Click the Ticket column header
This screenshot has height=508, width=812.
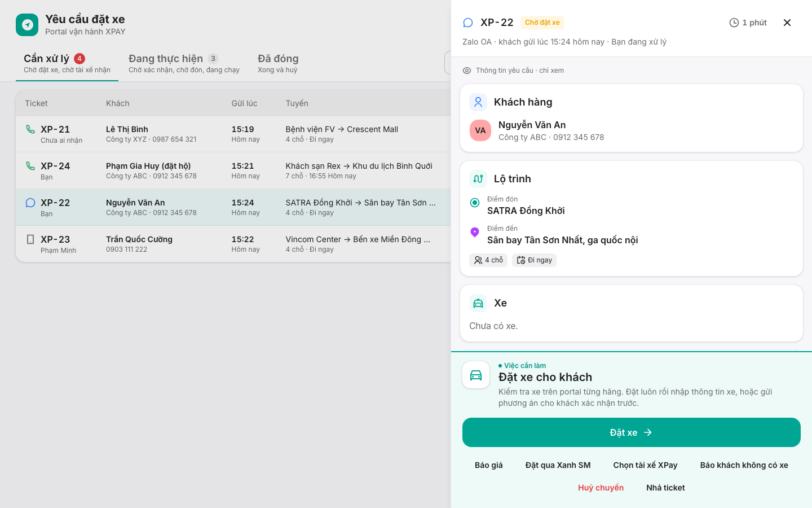(x=36, y=103)
